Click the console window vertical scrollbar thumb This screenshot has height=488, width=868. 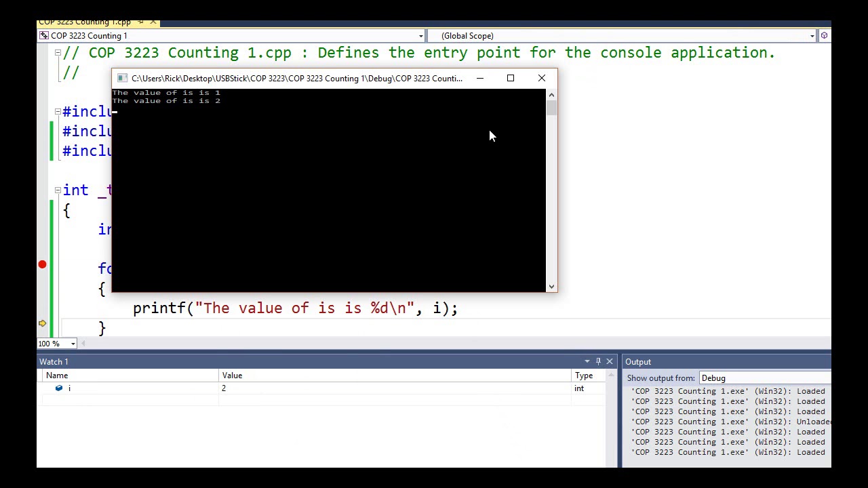551,108
